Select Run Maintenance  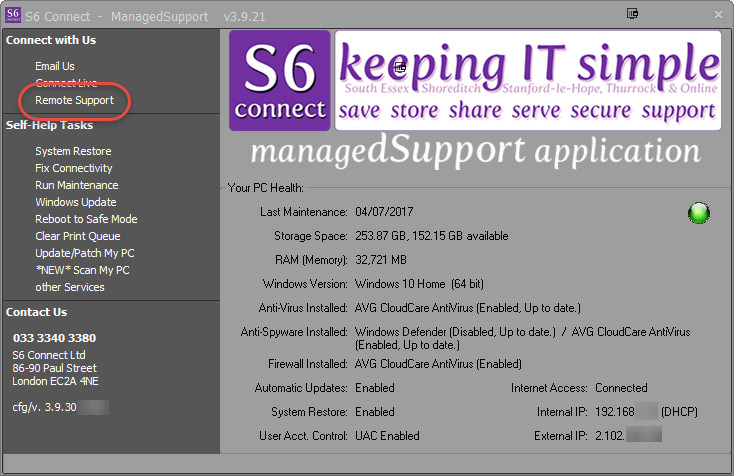77,185
